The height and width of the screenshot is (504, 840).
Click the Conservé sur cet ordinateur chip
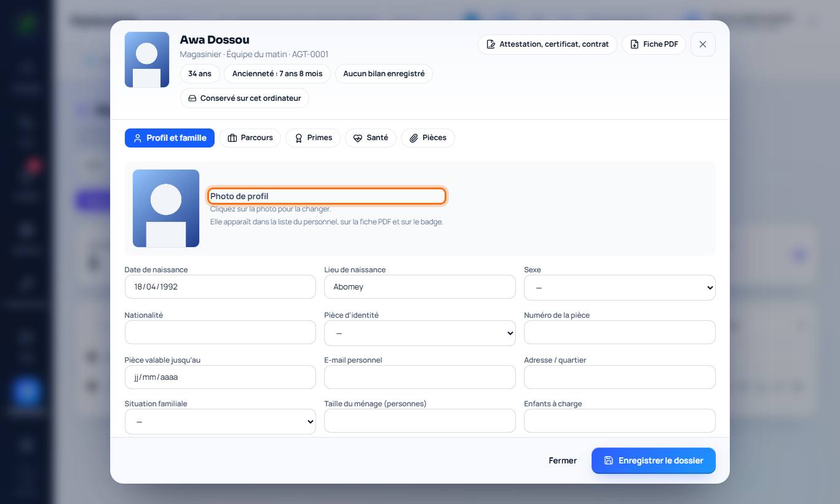tap(245, 98)
